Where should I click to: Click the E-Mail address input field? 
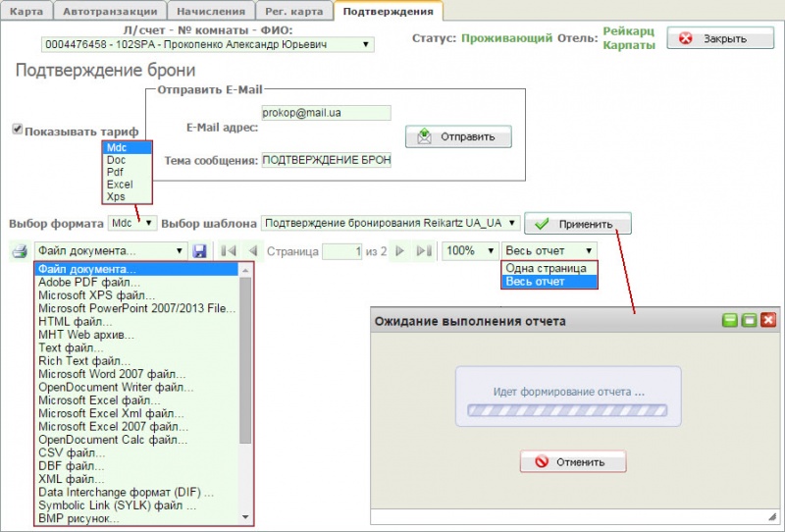326,113
